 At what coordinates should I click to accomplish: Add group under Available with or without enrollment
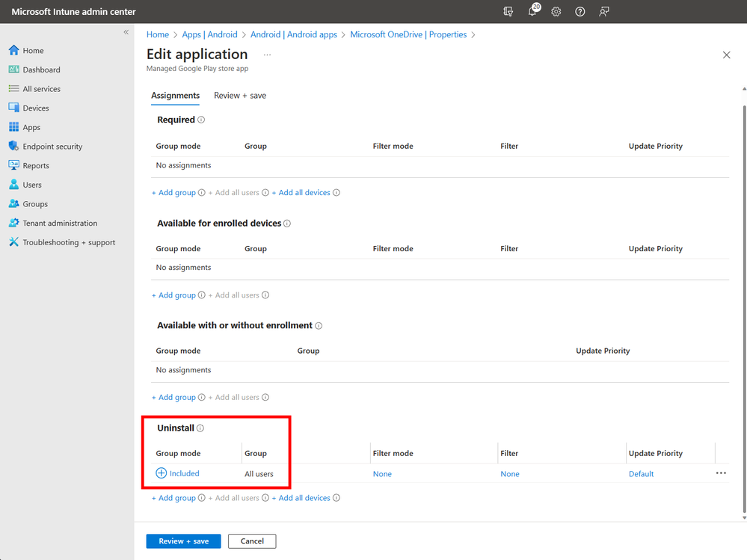(x=173, y=397)
